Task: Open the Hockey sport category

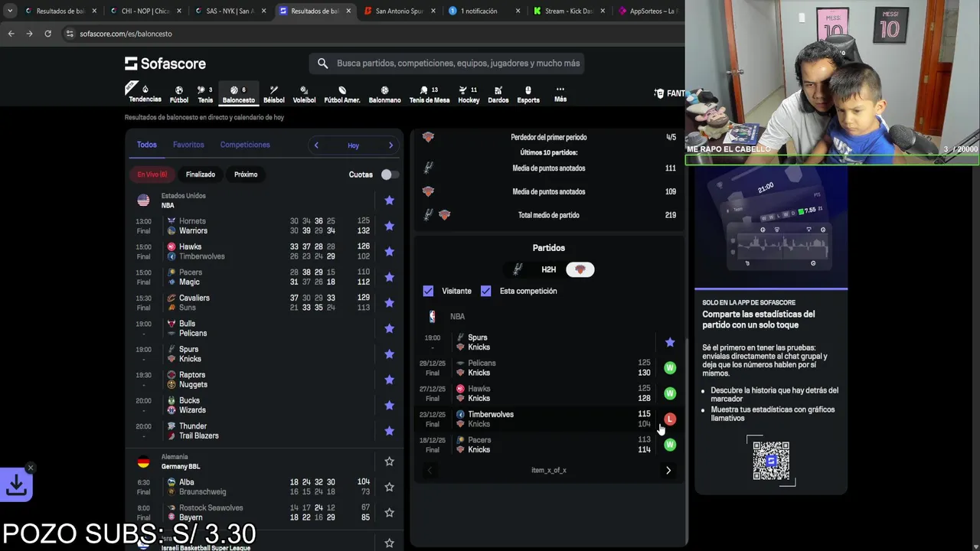Action: click(469, 94)
